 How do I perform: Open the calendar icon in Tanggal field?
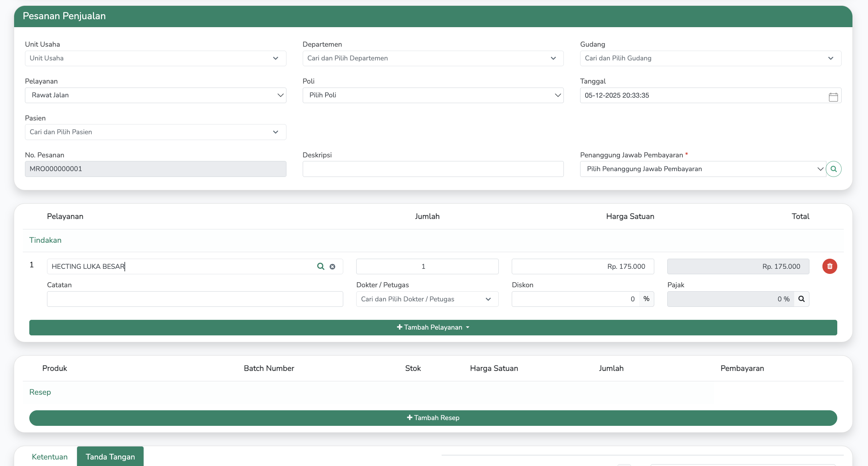coord(833,97)
